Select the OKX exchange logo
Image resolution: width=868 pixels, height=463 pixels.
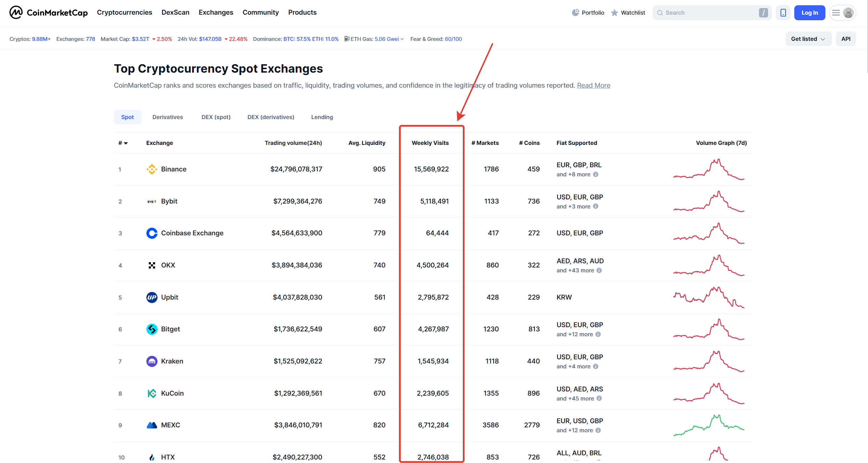(x=152, y=265)
